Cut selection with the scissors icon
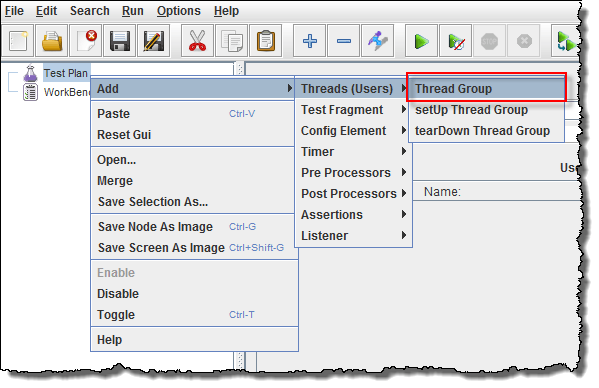Screen dimensions: 599x388 (197, 41)
